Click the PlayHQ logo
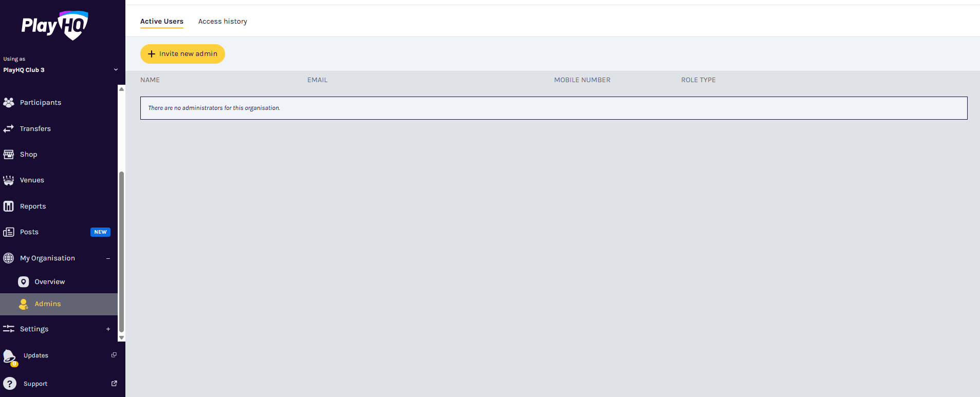Viewport: 980px width, 397px height. tap(54, 25)
